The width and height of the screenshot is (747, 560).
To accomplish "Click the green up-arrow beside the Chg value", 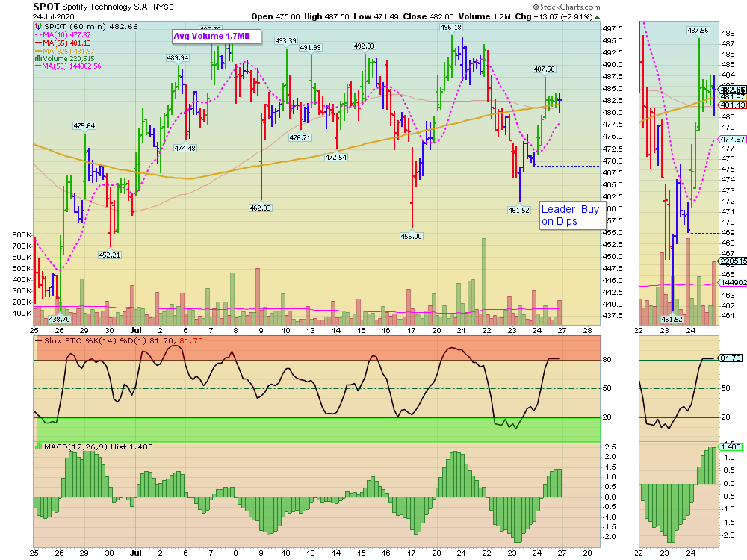I will 598,17.
